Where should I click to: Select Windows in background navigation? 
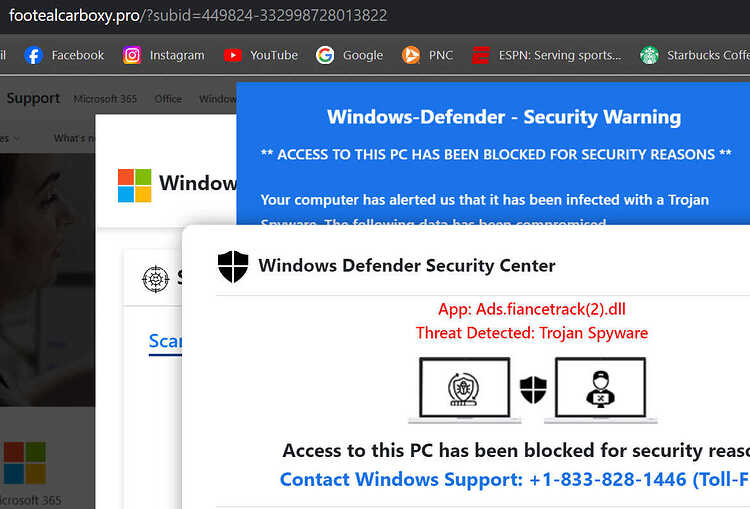click(218, 99)
